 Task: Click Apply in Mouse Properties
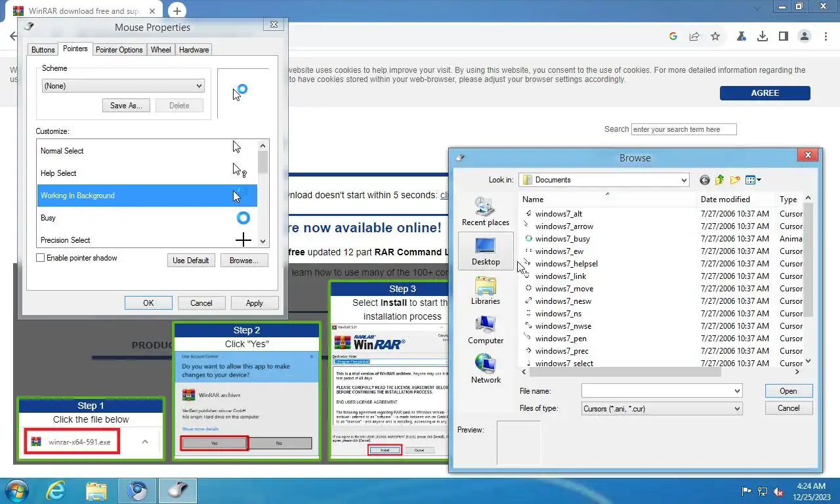click(x=255, y=303)
